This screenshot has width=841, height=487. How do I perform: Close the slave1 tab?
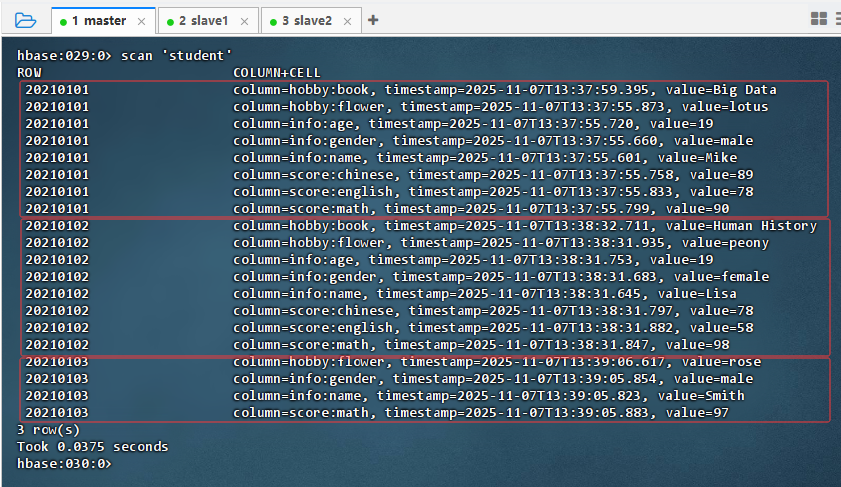(x=245, y=21)
